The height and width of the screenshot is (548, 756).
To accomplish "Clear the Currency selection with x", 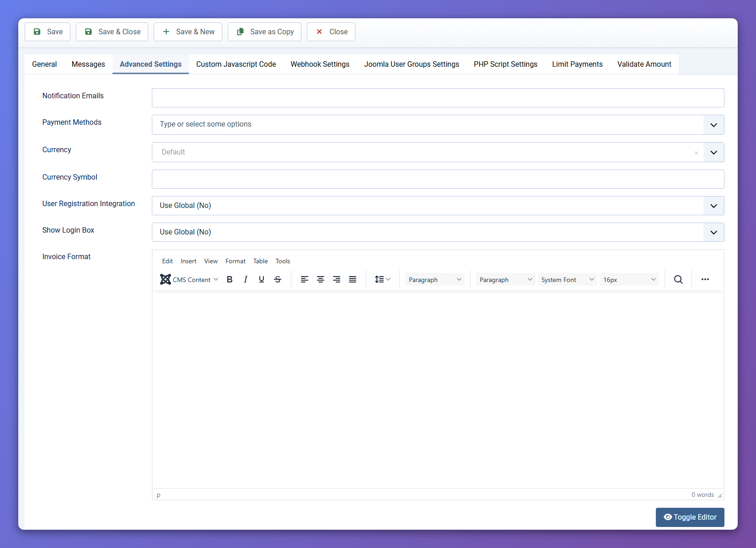I will coord(696,153).
